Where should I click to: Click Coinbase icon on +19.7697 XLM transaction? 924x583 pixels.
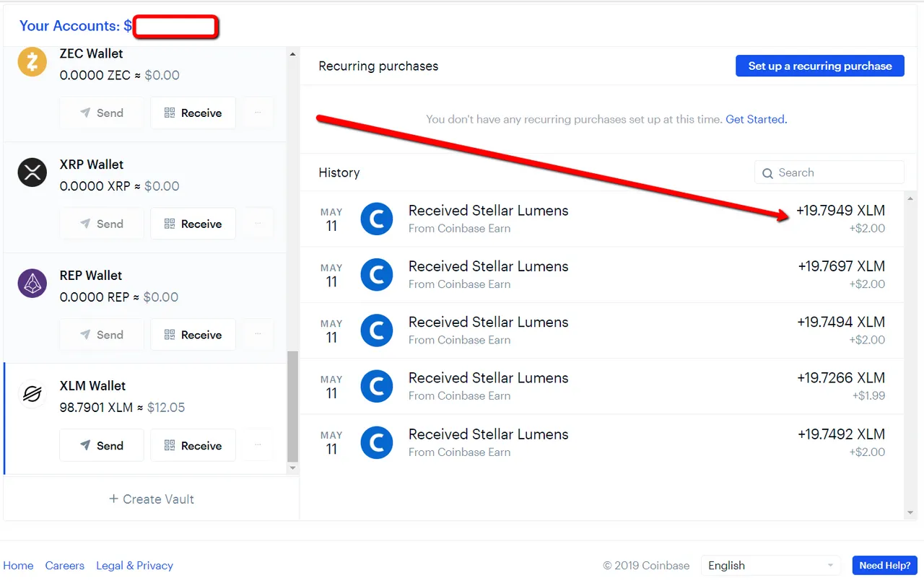[377, 275]
